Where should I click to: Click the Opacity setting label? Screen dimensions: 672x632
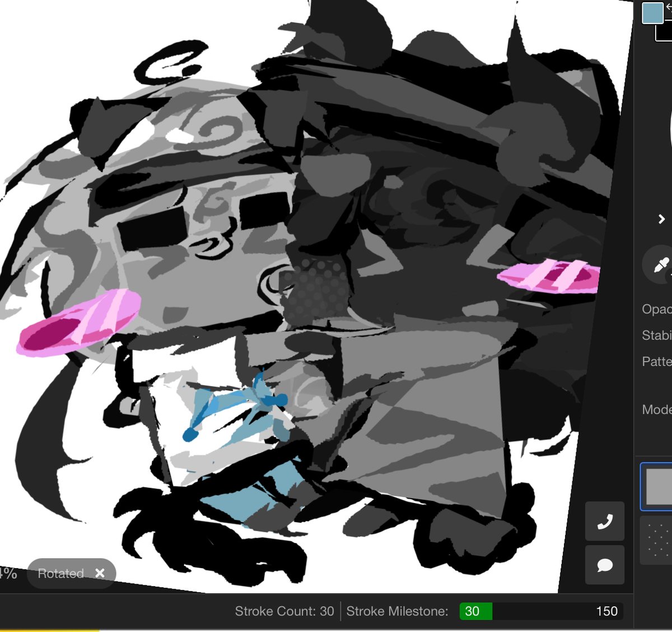pos(656,309)
